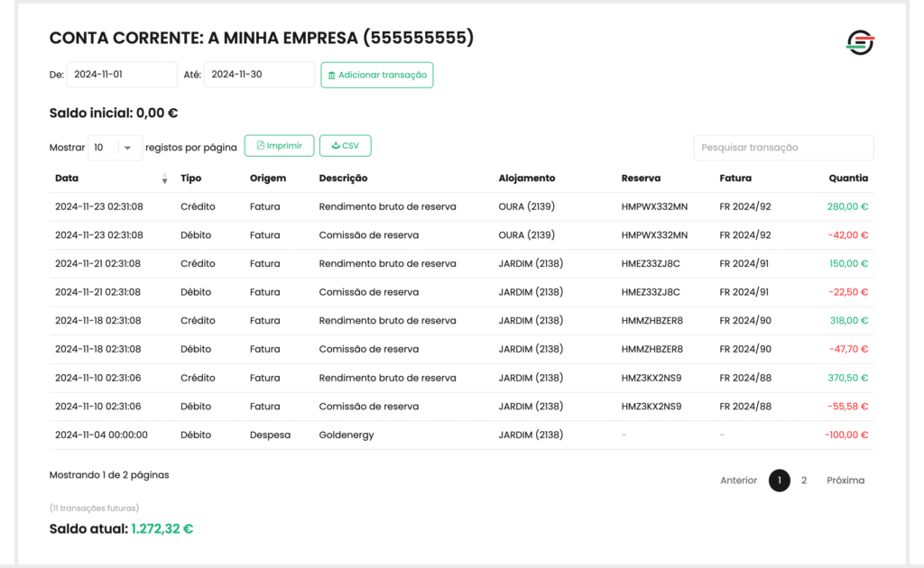Click the Saldo inicial: 0,00 € text
The height and width of the screenshot is (568, 924).
pyautogui.click(x=114, y=113)
